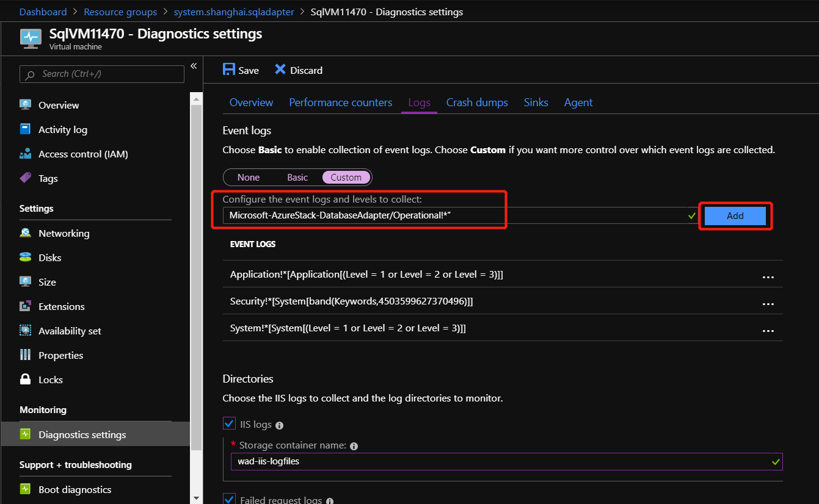This screenshot has height=504, width=819.
Task: Switch to the Performance counters tab
Action: tap(340, 103)
